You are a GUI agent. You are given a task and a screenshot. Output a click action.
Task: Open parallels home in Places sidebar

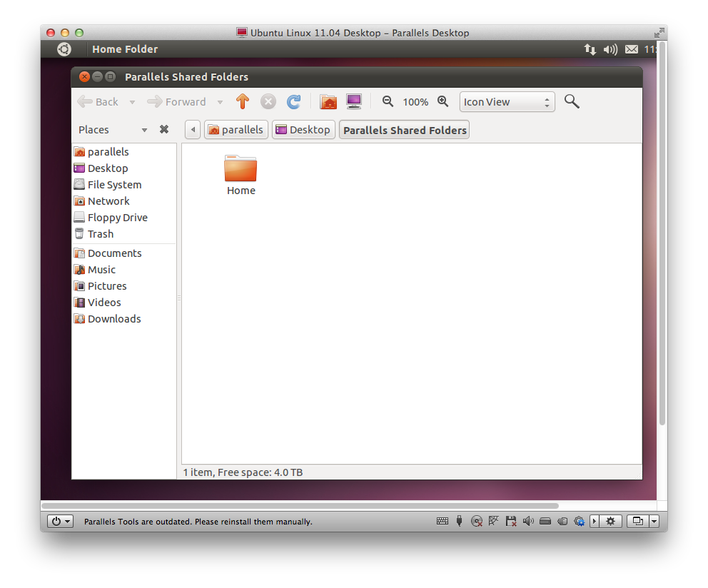coord(124,152)
